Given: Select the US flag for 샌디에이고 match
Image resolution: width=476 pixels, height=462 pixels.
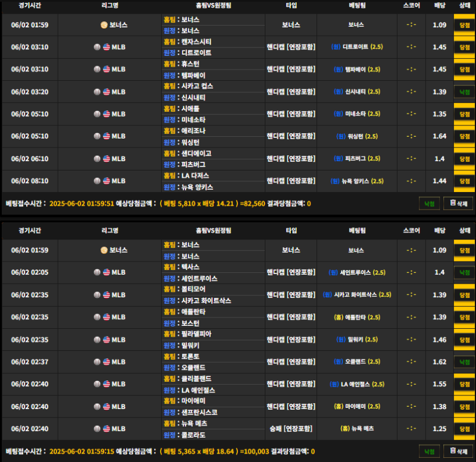Looking at the screenshot, I should point(107,159).
